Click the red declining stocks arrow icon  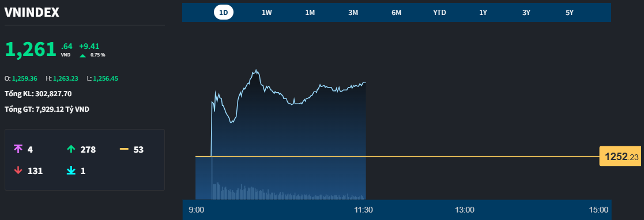(x=18, y=170)
